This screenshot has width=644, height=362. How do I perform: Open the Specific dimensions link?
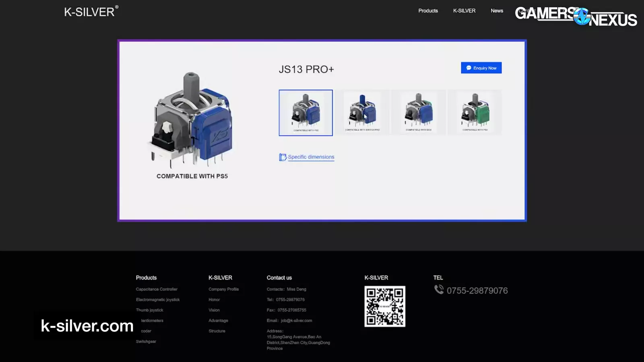pyautogui.click(x=311, y=157)
